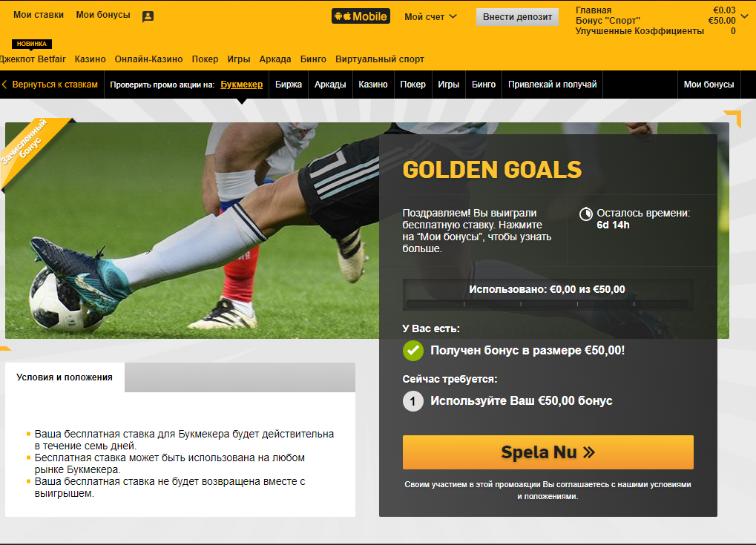Switch to the Биржа promo tab
Image resolution: width=756 pixels, height=545 pixels.
(x=289, y=85)
